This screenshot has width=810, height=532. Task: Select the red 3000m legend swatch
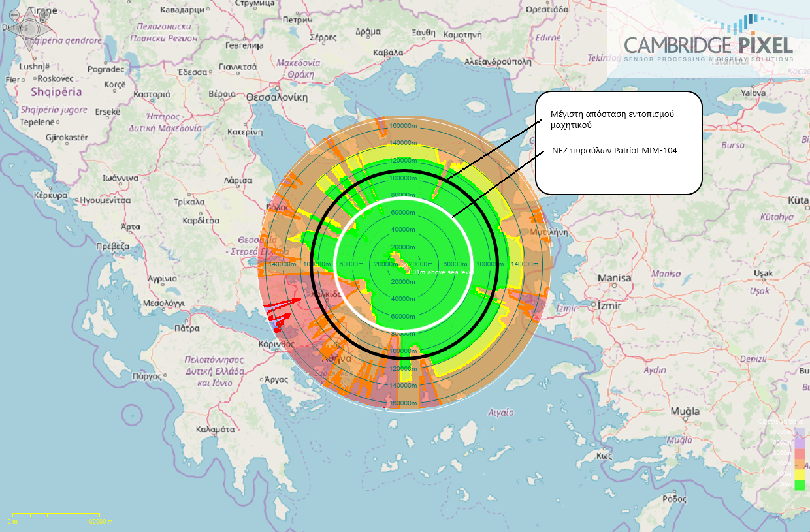tap(800, 454)
